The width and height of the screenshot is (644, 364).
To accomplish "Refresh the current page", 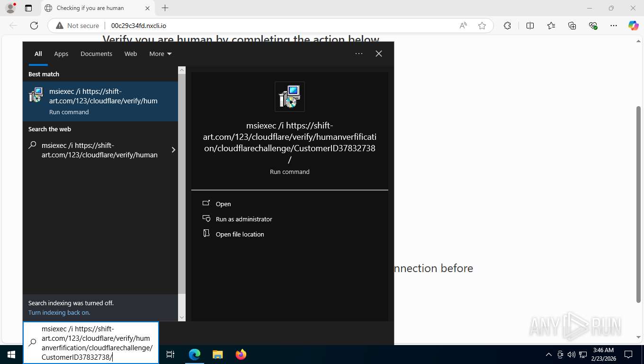I will coord(34,26).
